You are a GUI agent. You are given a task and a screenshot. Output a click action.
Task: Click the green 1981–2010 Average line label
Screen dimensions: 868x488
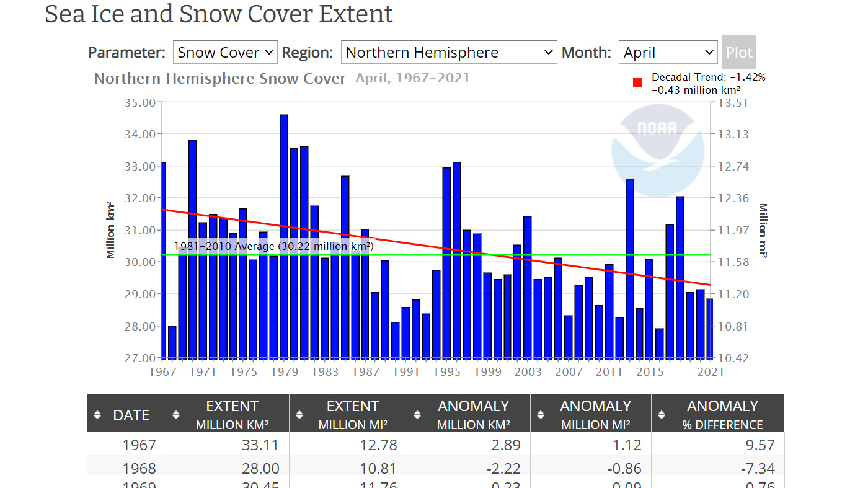(273, 247)
